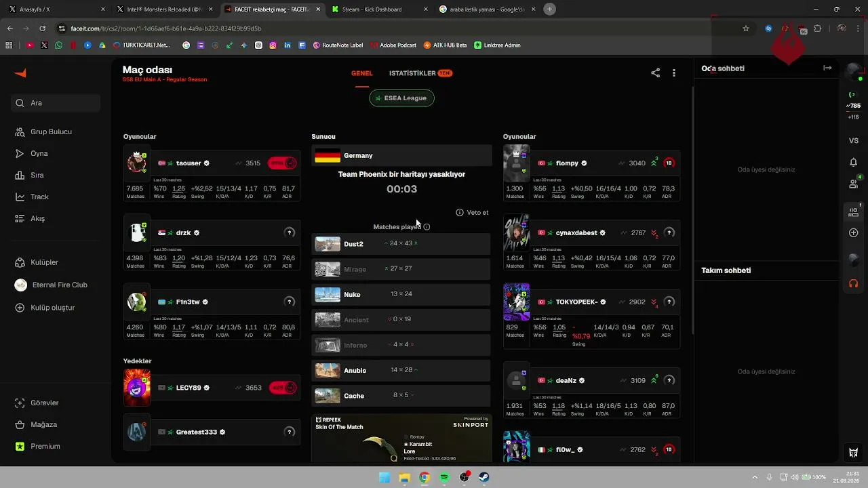Screen dimensions: 868x488
Task: Select the Dust2 map row
Action: [x=401, y=244]
